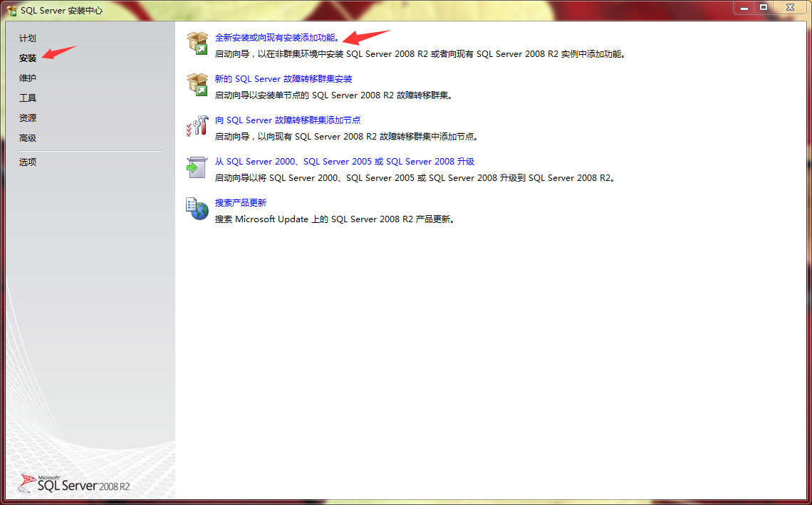Open 向 SQL Server 故障转移群集添加节点 link
This screenshot has height=505, width=812.
click(288, 120)
